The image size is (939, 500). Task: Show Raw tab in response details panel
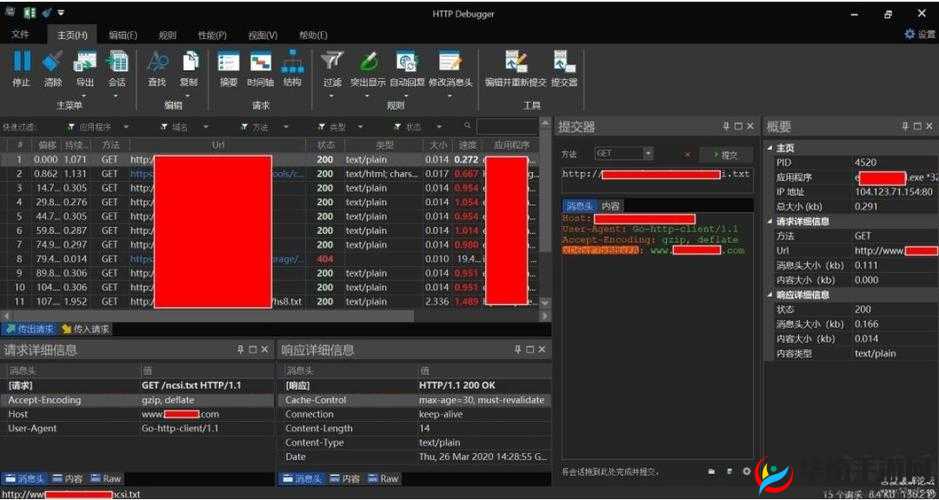pos(383,478)
